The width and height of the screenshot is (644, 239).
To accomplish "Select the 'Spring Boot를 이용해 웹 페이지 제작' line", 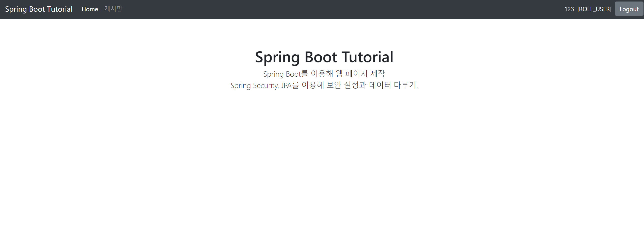I will click(x=324, y=74).
